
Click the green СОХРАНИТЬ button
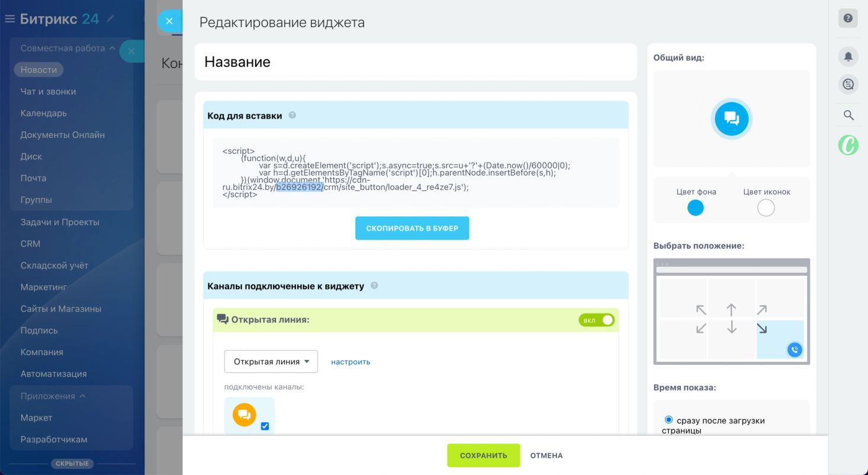[483, 455]
